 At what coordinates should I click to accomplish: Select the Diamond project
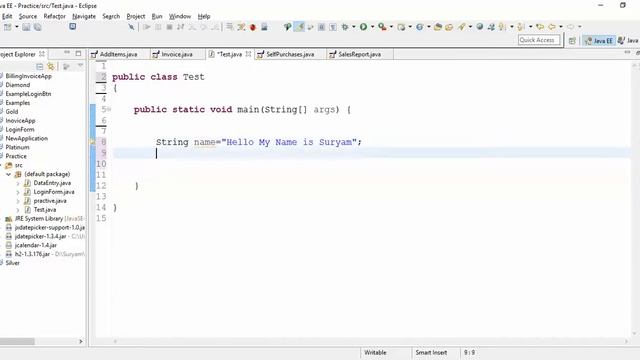(18, 85)
